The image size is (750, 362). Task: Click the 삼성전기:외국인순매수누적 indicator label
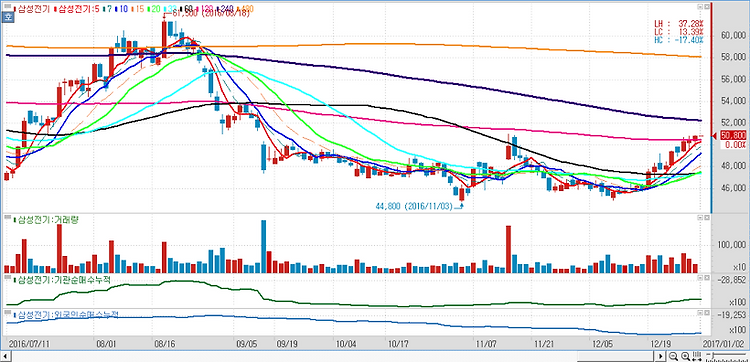(66, 314)
